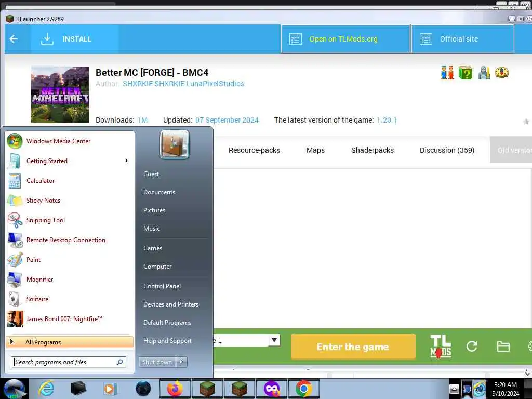Viewport: 532px width, 399px height.
Task: Open on TLMods.org link
Action: point(345,39)
